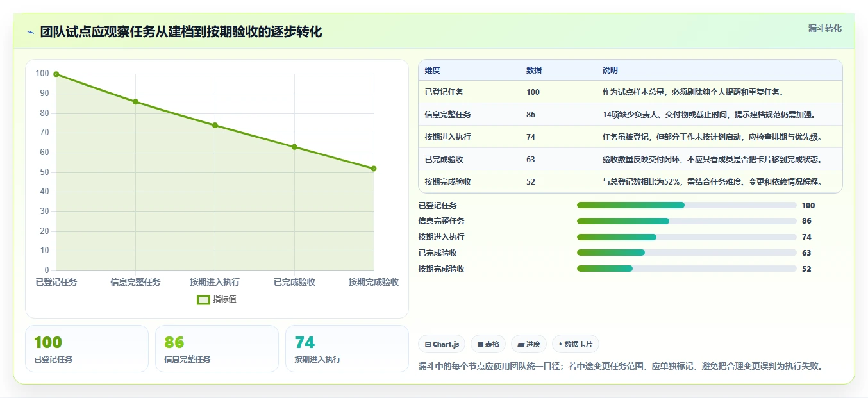Click the 按期完成验收 label on the chart x-axis
Viewport: 868px width, 398px height.
pyautogui.click(x=374, y=282)
